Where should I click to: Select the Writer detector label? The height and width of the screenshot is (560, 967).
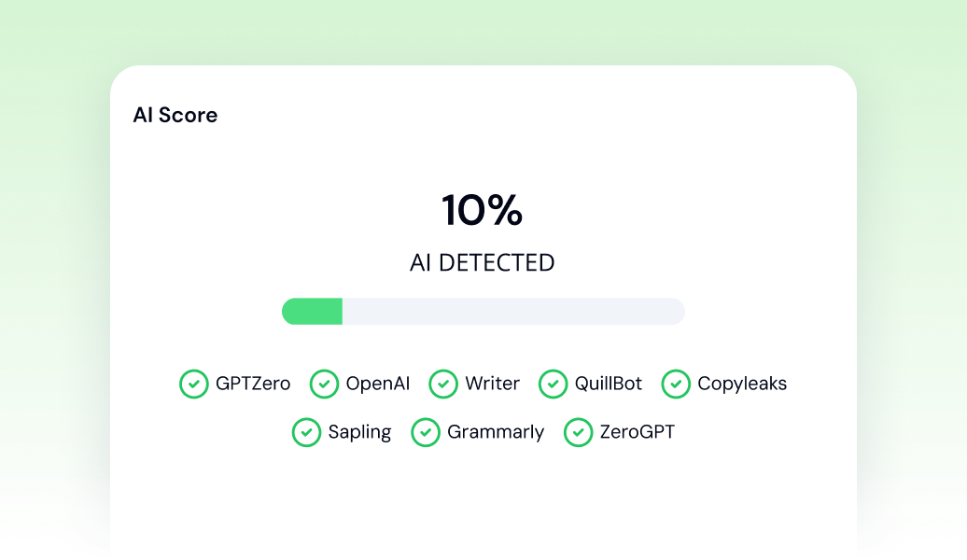492,384
